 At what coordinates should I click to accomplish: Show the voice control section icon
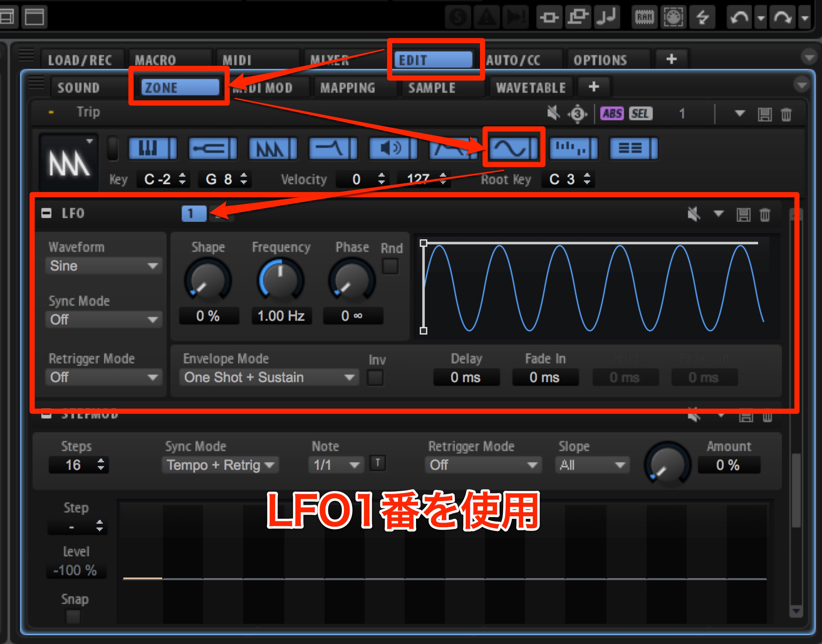(153, 148)
